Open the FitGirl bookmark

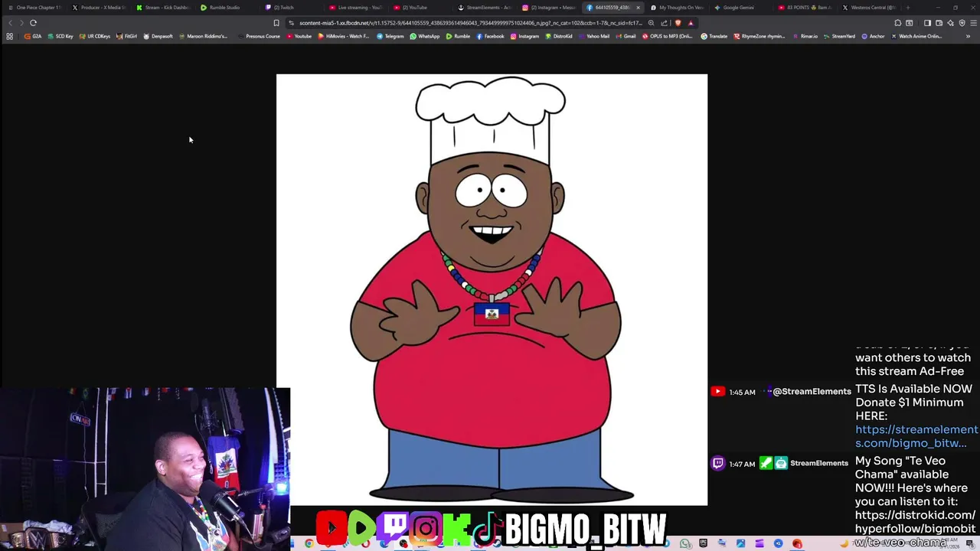[x=126, y=36]
